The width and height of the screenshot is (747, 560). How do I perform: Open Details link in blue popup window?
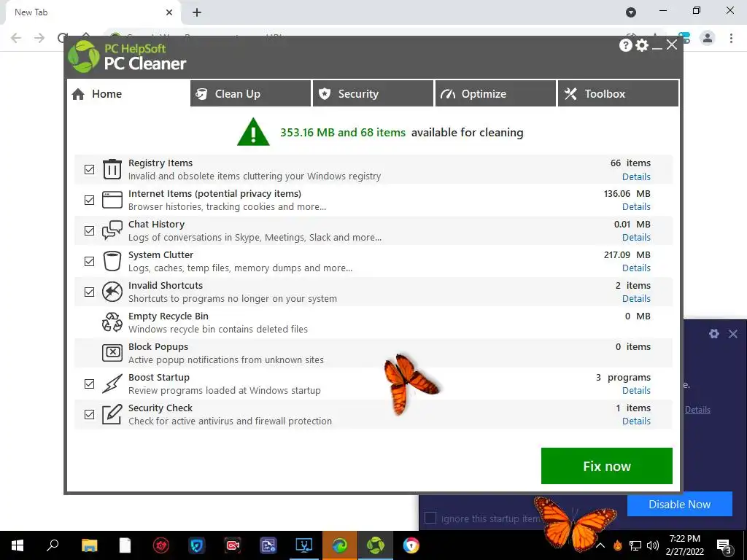tap(697, 410)
